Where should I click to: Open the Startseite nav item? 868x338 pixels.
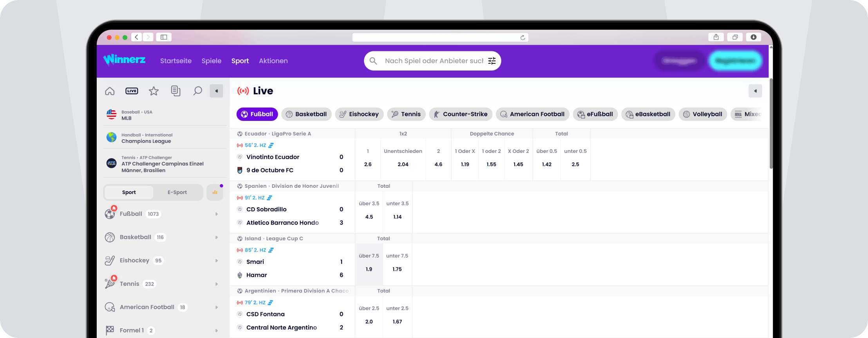(x=176, y=61)
